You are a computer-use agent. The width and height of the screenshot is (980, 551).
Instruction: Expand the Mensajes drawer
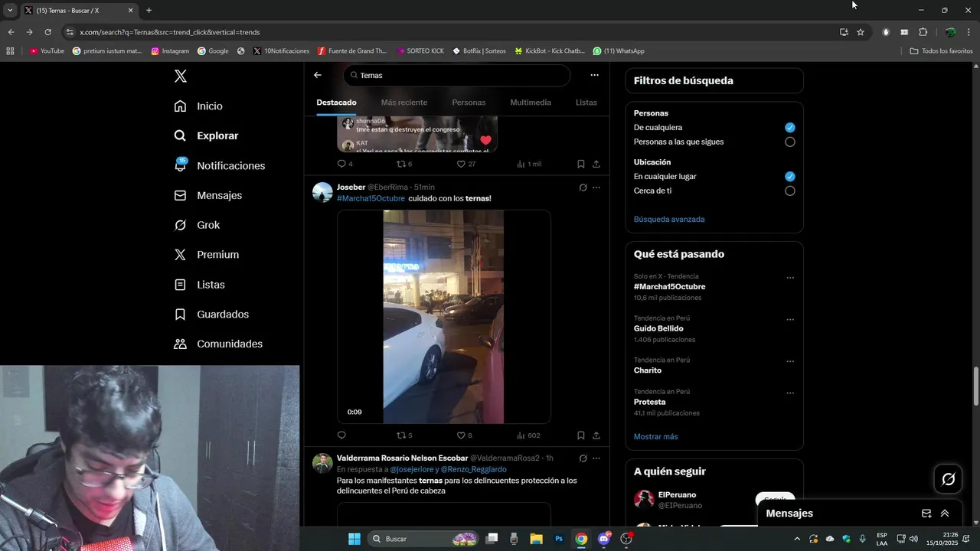(945, 514)
